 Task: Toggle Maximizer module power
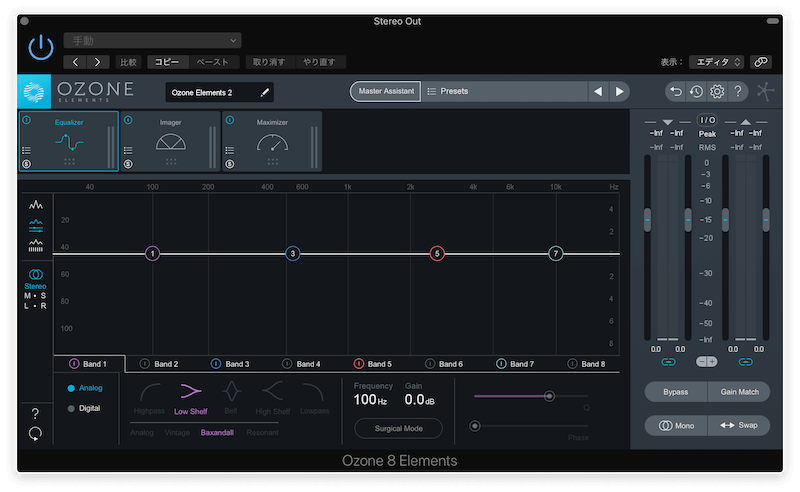click(x=230, y=120)
